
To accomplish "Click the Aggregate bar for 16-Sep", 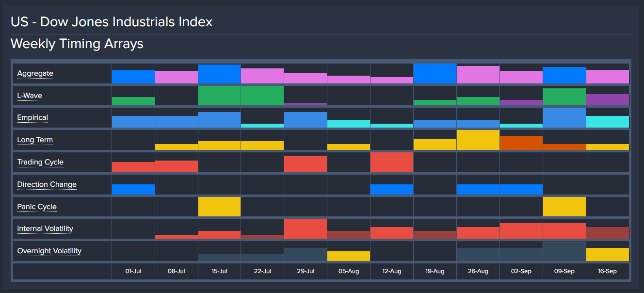I will click(x=608, y=77).
